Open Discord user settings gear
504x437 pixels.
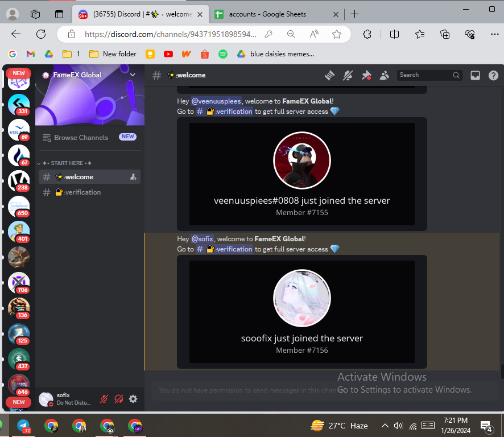click(133, 399)
